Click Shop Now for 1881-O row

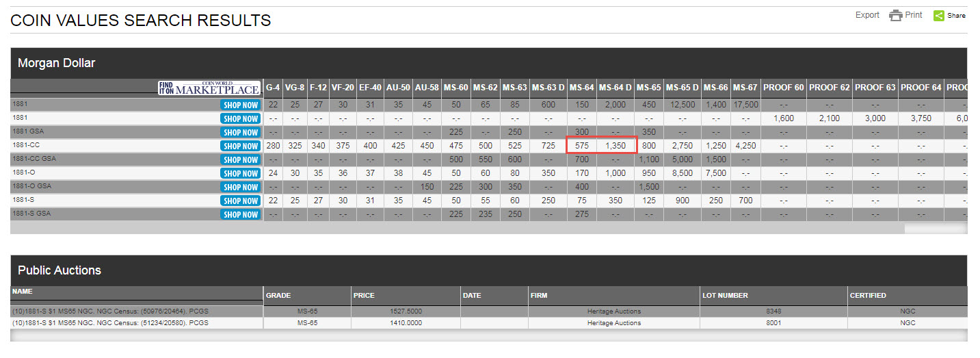tap(241, 173)
